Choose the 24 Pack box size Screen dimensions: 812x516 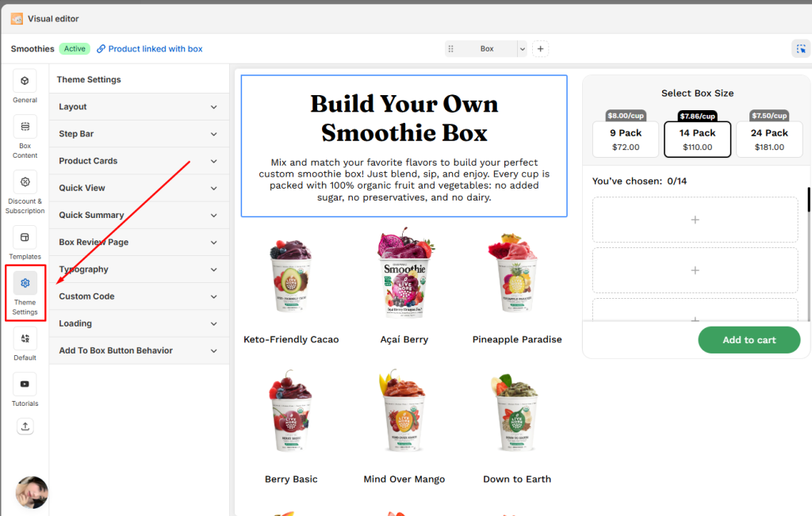click(769, 140)
